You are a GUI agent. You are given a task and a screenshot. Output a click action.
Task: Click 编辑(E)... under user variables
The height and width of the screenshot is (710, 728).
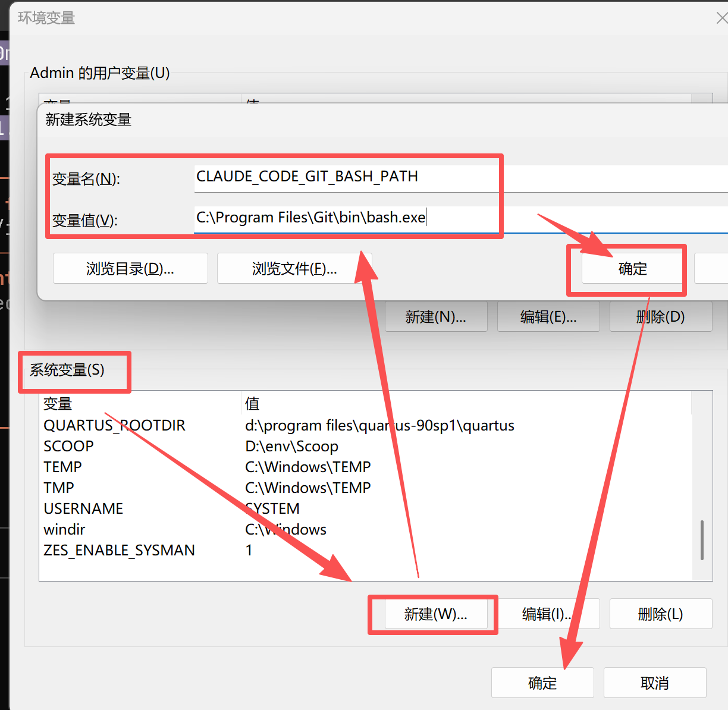coord(548,317)
